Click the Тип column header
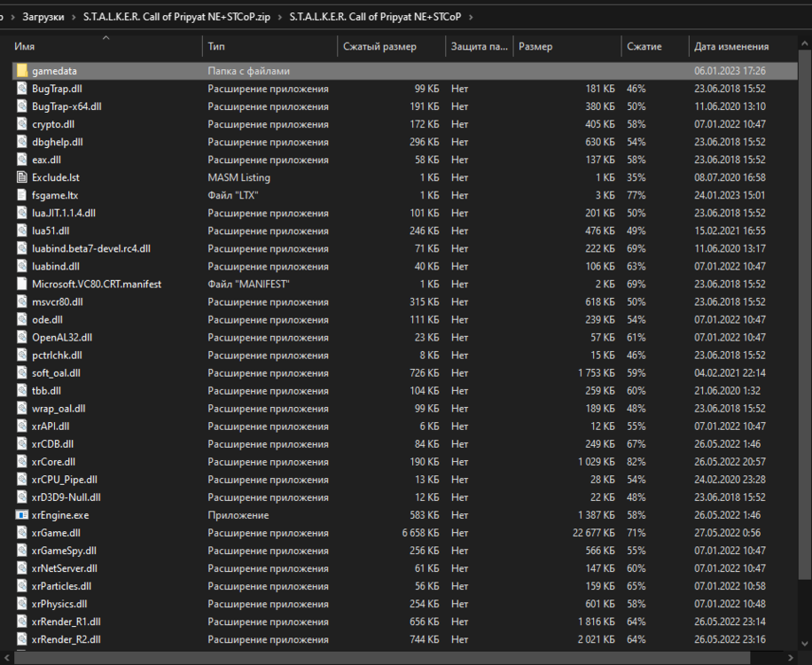 tap(216, 46)
